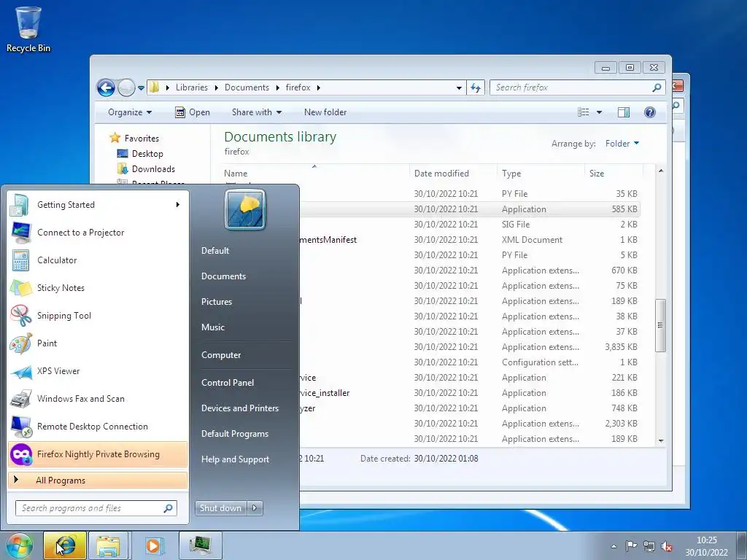Open Windows Media Player from the taskbar
Viewport: 747px width, 560px height.
153,545
